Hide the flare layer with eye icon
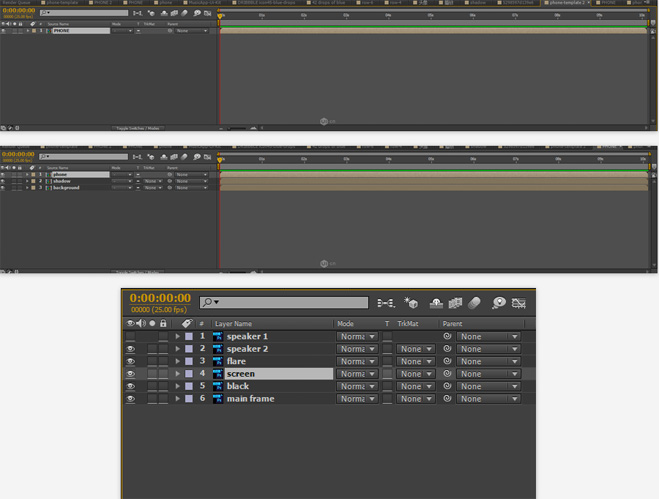The width and height of the screenshot is (659, 499). pos(130,361)
